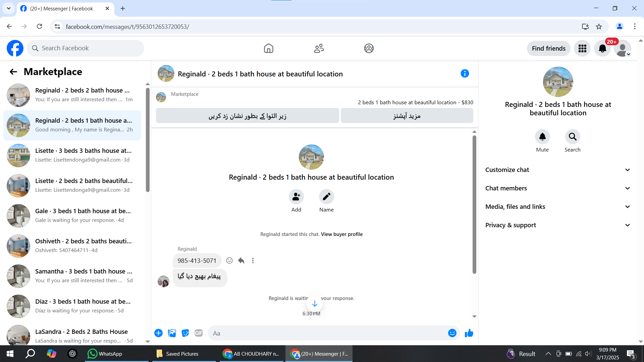Focus the Search Facebook field
644x362 pixels.
[x=86, y=48]
